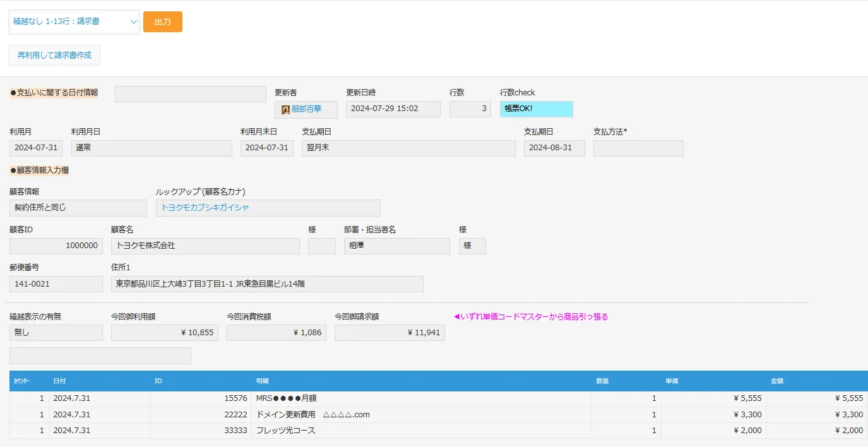
Task: Click the 顧客名 field トヨクモ株式会社
Action: coord(205,246)
